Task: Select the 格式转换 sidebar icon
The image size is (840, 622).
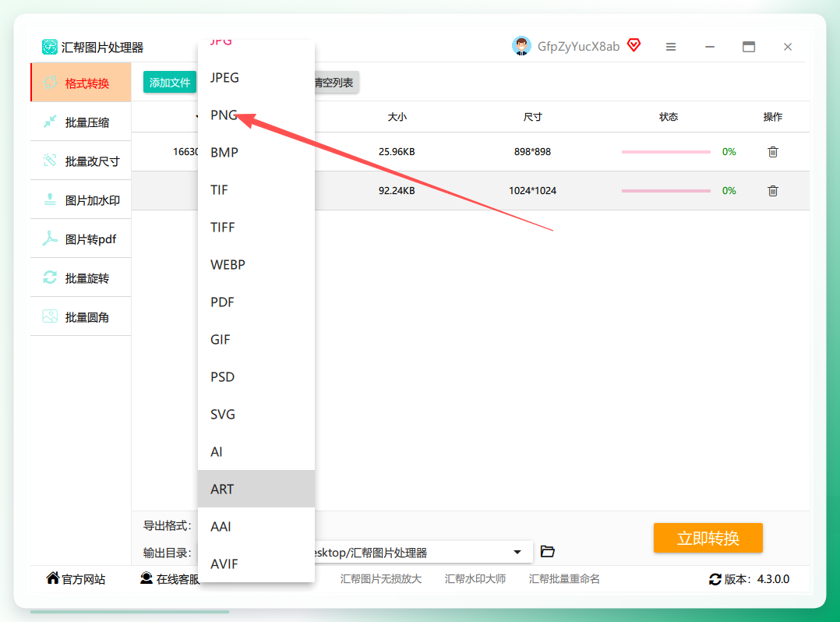Action: tap(51, 83)
